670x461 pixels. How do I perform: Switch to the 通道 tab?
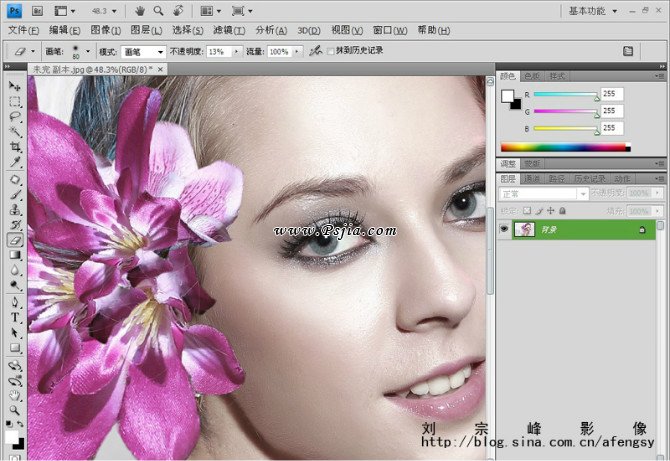[x=532, y=178]
